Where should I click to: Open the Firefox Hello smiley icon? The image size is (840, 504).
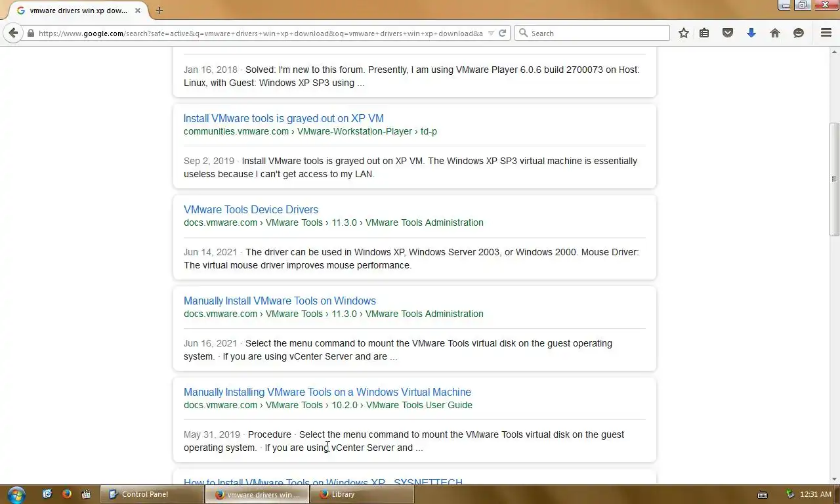799,33
